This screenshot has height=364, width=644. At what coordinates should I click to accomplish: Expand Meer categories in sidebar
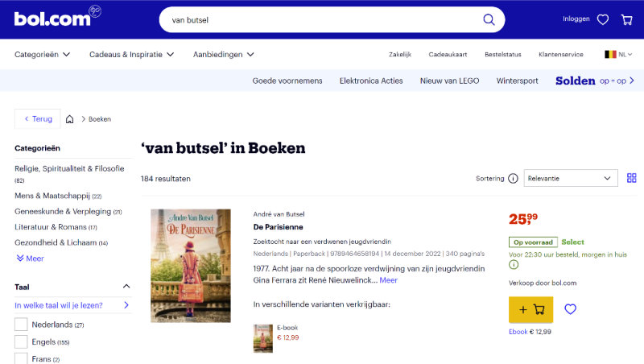pyautogui.click(x=30, y=259)
